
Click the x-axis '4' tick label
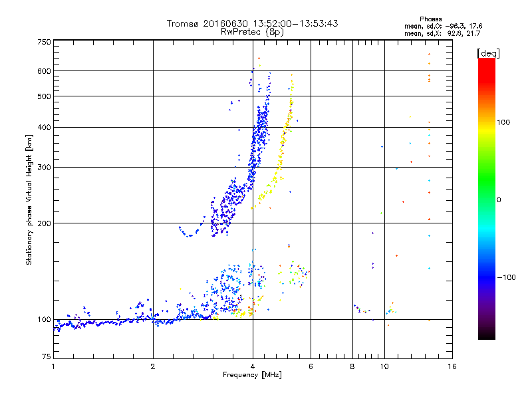tap(253, 366)
